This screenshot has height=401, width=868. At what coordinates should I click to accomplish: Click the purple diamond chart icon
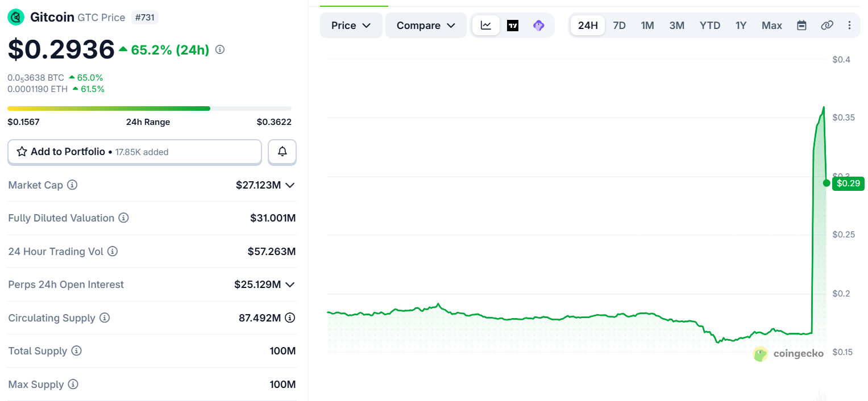point(539,26)
